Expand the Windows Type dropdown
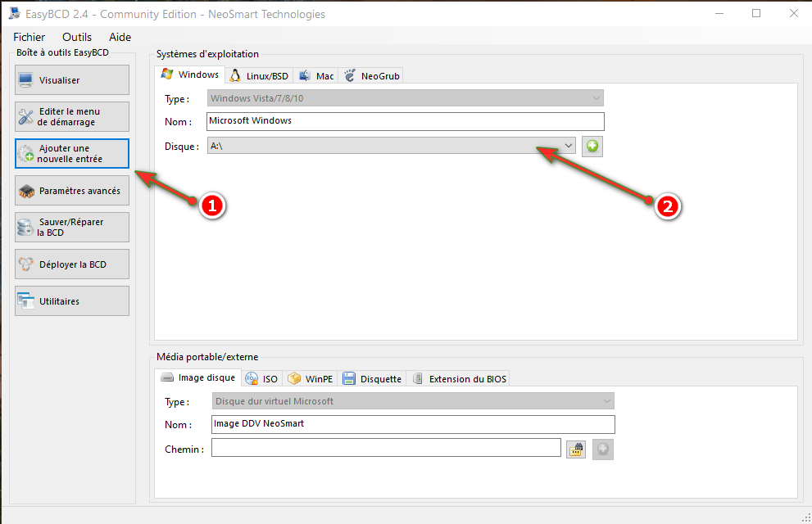Viewport: 812px width, 524px height. click(x=597, y=99)
